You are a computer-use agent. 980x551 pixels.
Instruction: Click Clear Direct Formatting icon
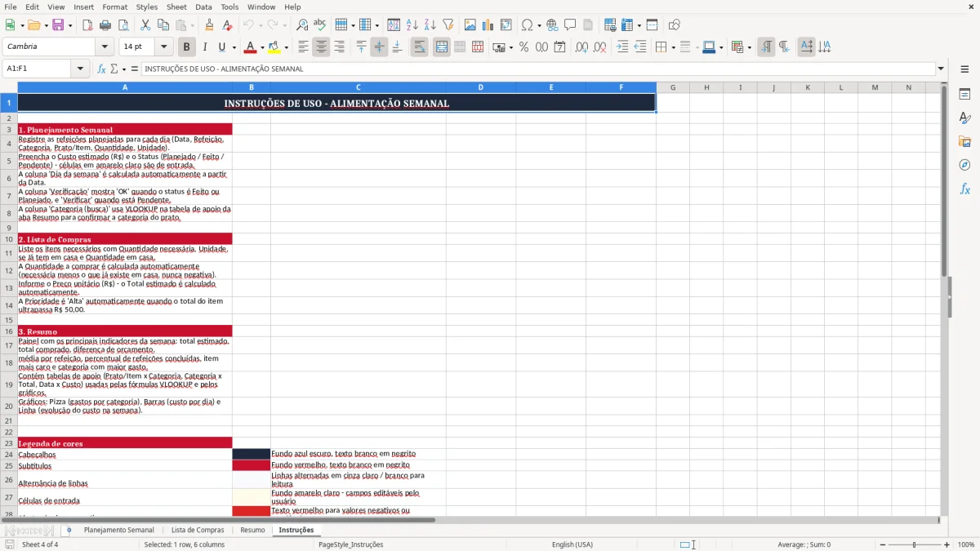click(227, 25)
